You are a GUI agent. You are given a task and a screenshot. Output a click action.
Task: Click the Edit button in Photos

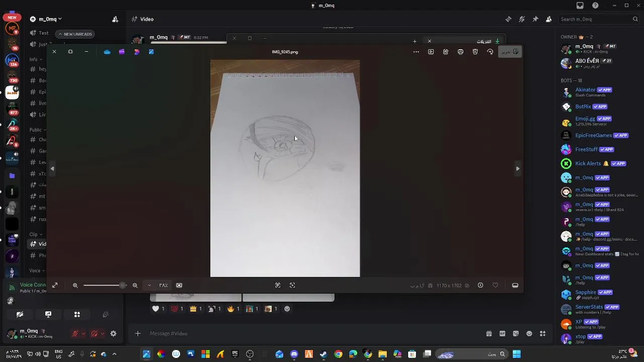510,52
